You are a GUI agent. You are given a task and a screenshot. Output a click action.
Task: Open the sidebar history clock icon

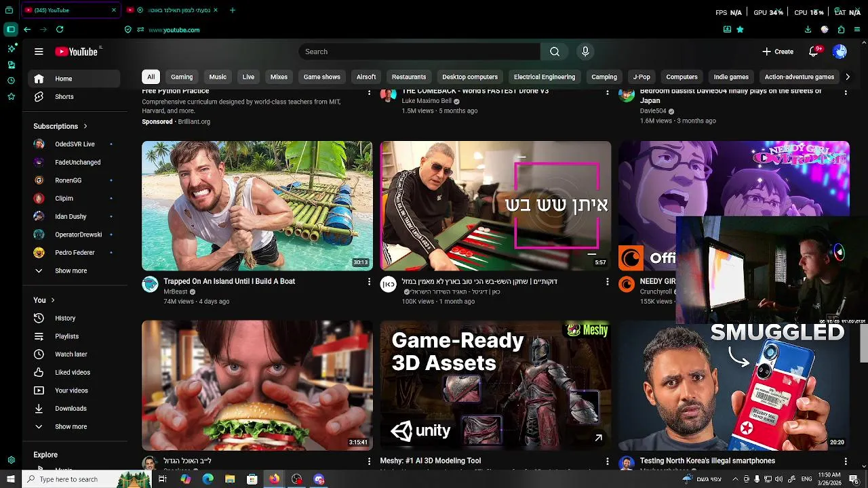pos(11,81)
